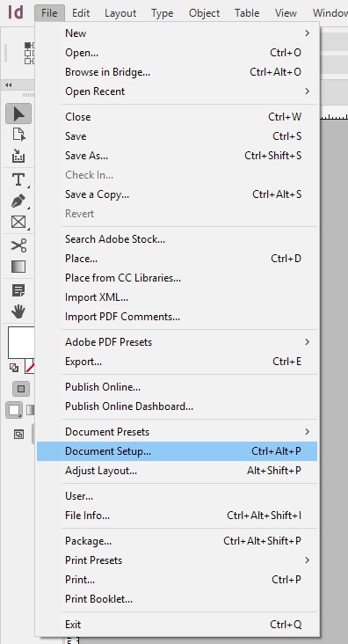Screen dimensions: 348x644
Task: Expand the Adobe PDF Presets submenu
Action: [x=177, y=342]
